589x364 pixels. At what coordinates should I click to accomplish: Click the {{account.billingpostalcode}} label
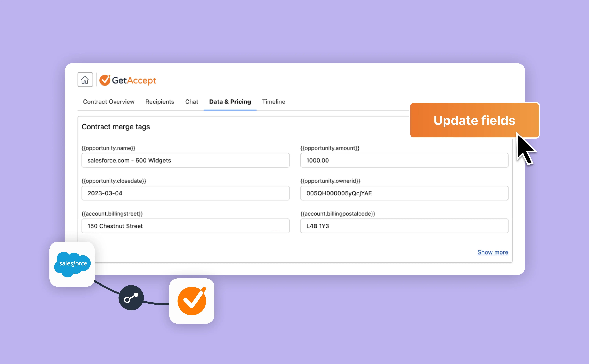tap(338, 214)
